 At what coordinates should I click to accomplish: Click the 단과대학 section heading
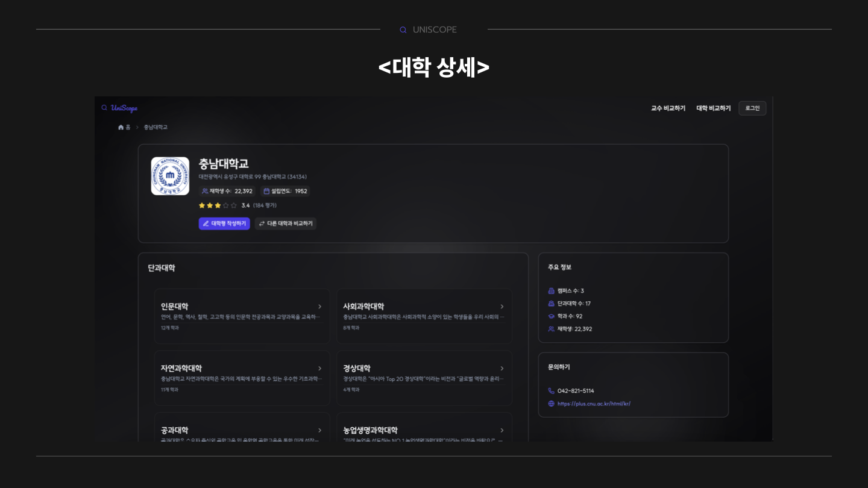coord(162,268)
